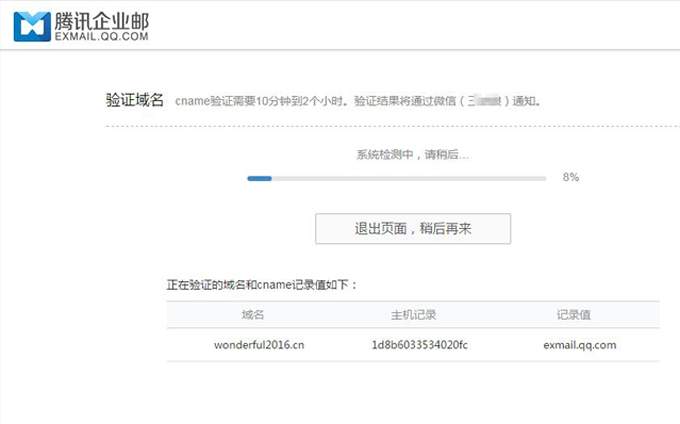Click the empty area of the top header bar
The height and width of the screenshot is (424, 680).
pos(420,25)
